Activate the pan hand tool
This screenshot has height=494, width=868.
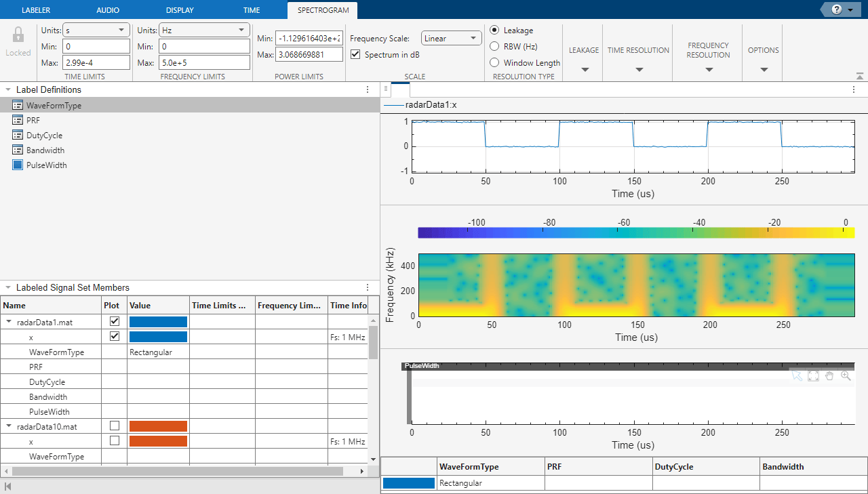point(829,375)
